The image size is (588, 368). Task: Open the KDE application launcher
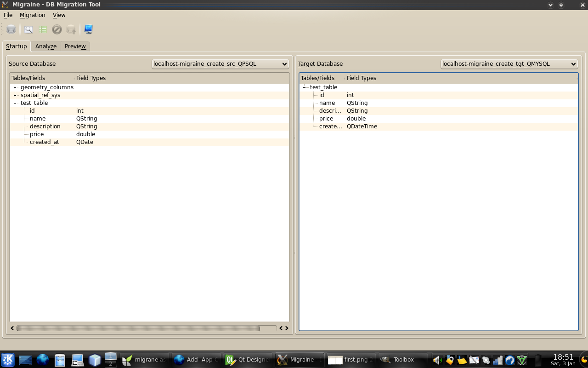pos(8,360)
